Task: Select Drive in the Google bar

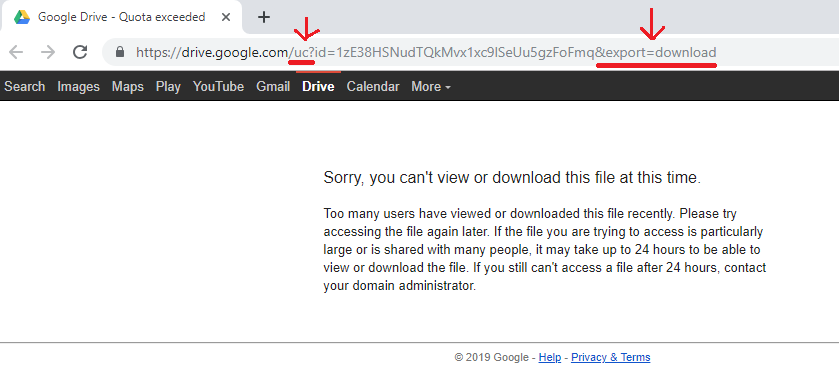Action: point(318,87)
